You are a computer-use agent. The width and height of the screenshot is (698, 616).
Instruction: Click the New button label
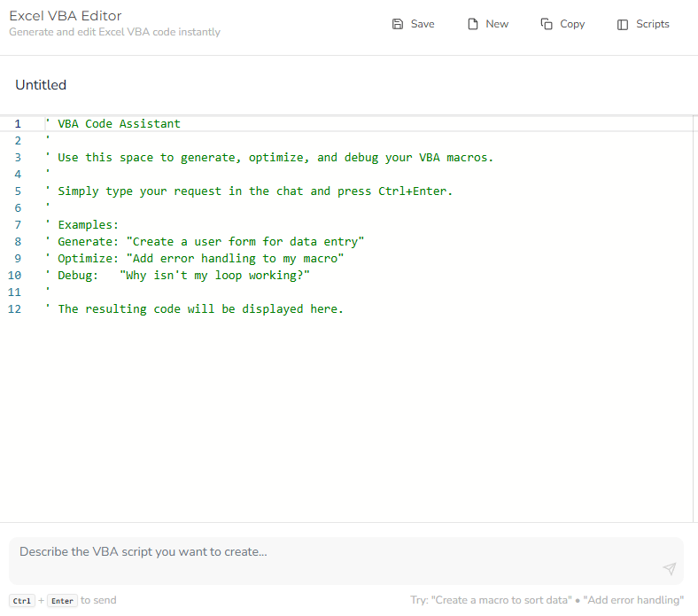tap(497, 24)
